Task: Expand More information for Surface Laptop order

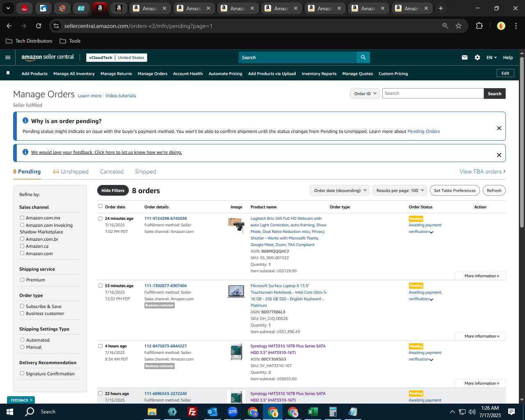Action: pyautogui.click(x=480, y=336)
